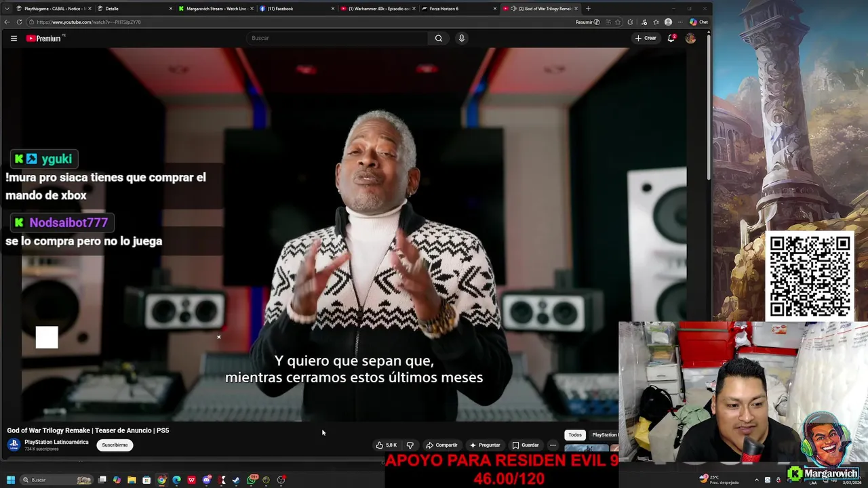Open File Explorer from taskbar
This screenshot has height=488, width=868.
point(132,480)
